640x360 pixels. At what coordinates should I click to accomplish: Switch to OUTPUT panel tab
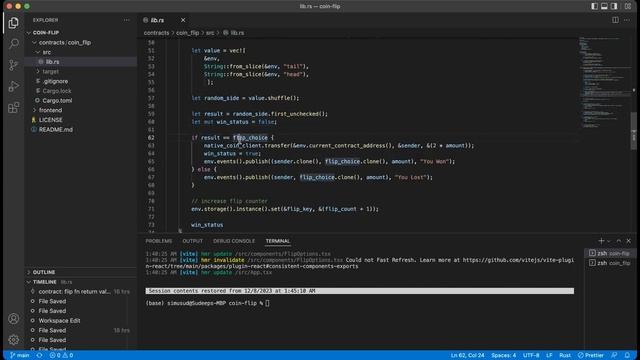click(x=193, y=241)
